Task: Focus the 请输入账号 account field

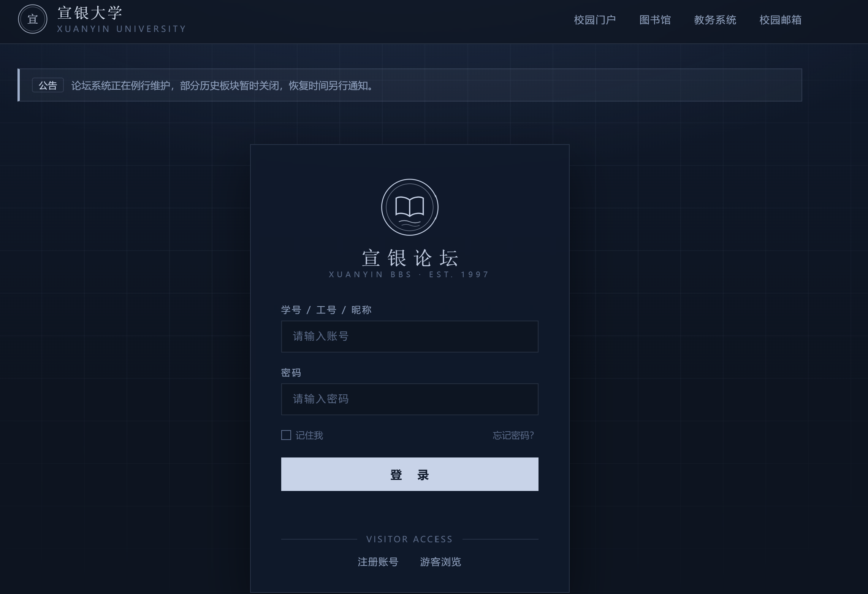Action: pyautogui.click(x=410, y=337)
